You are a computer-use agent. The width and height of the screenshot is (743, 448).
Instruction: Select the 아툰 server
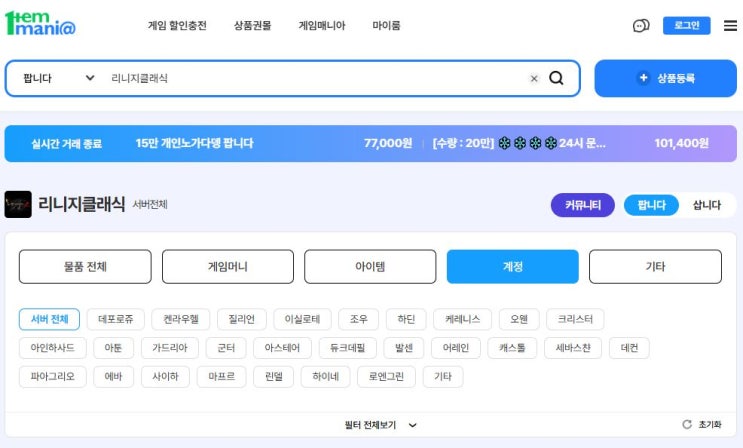tap(113, 348)
